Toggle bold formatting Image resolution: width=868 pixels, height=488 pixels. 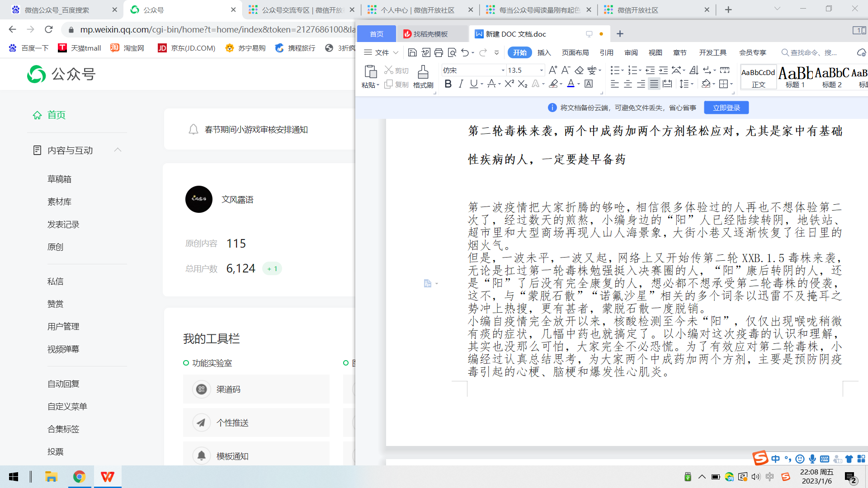click(x=448, y=84)
